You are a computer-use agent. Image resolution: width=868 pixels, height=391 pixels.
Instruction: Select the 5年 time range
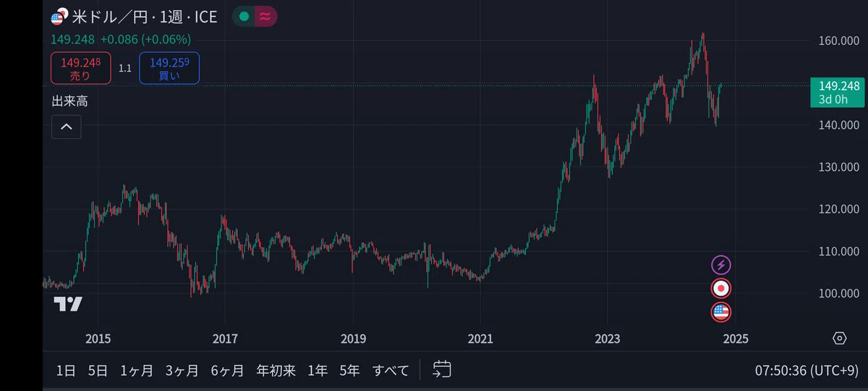[x=349, y=371]
